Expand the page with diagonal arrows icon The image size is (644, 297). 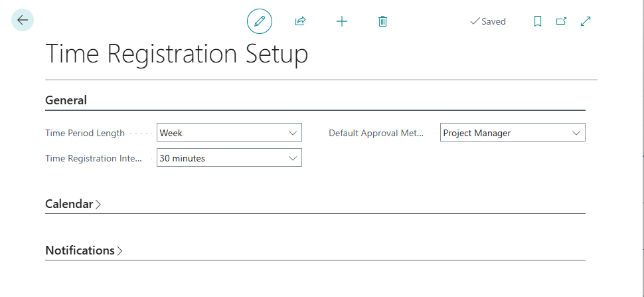586,21
